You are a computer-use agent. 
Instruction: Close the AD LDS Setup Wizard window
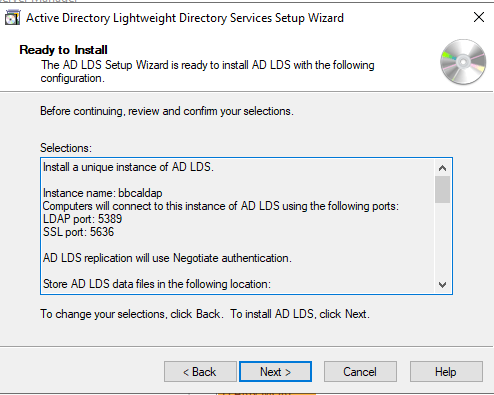pos(479,17)
